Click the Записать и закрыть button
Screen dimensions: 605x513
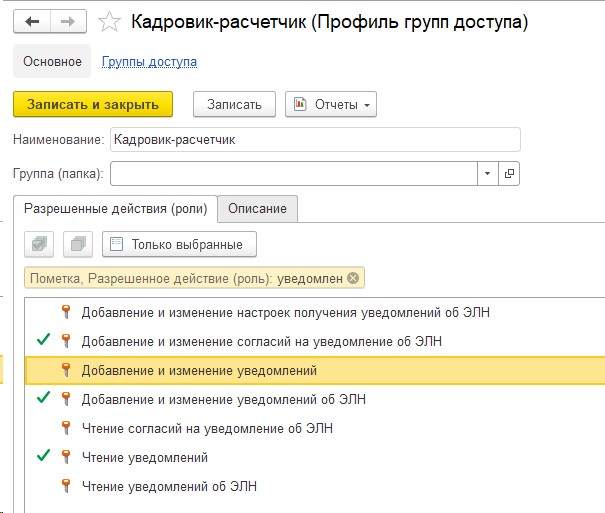pos(93,104)
